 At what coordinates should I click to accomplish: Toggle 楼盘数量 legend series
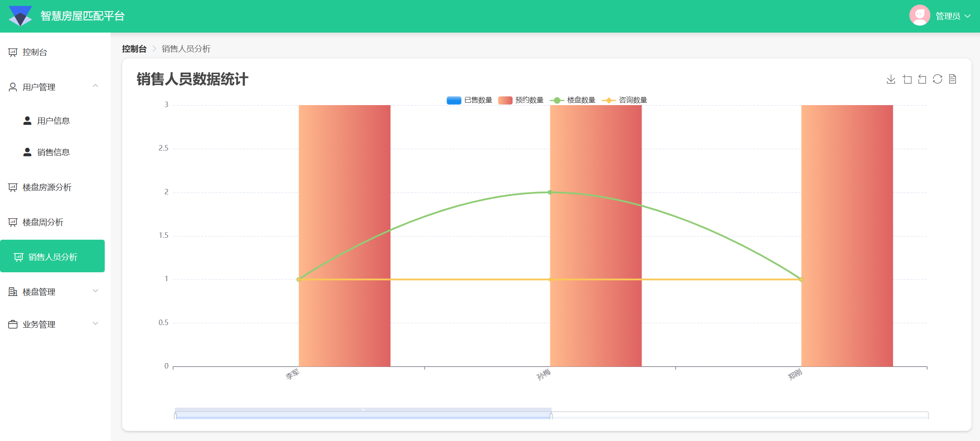(x=573, y=100)
